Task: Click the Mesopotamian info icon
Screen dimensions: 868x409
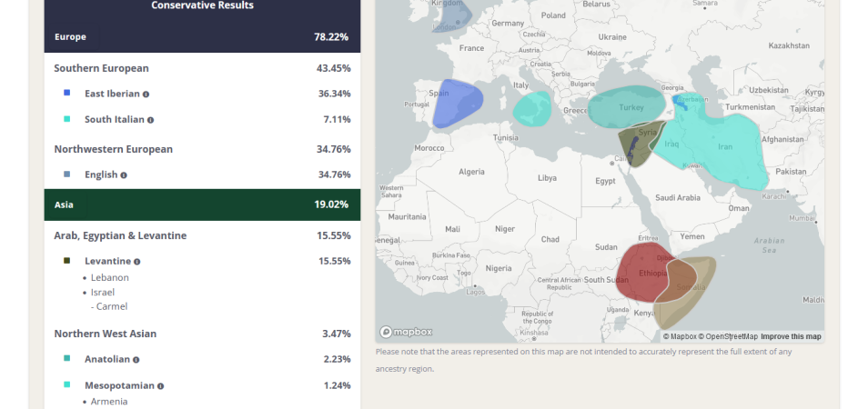Action: click(x=160, y=386)
